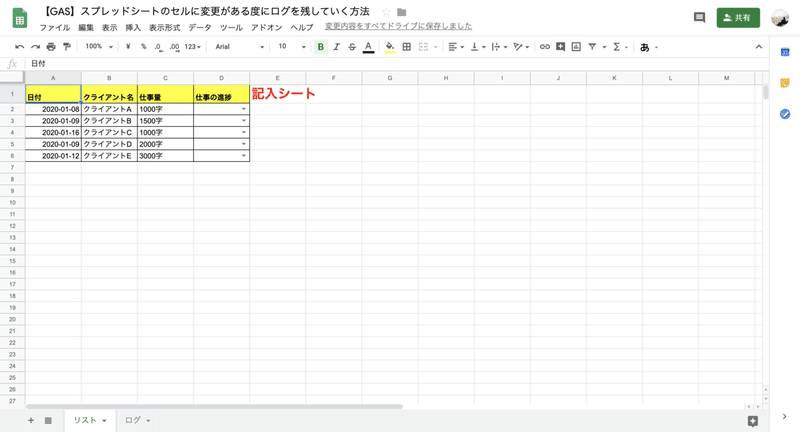Hide the menus with the caret
Image resolution: width=800 pixels, height=432 pixels.
[759, 47]
